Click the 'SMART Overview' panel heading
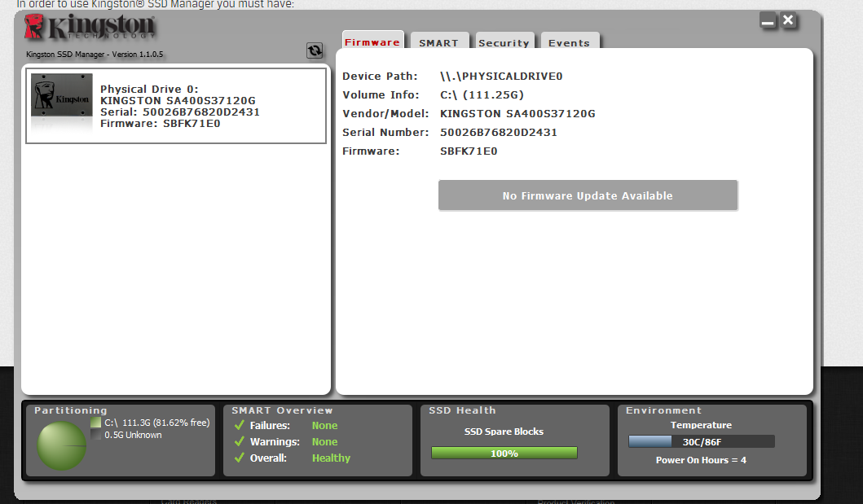863x504 pixels. pyautogui.click(x=282, y=410)
